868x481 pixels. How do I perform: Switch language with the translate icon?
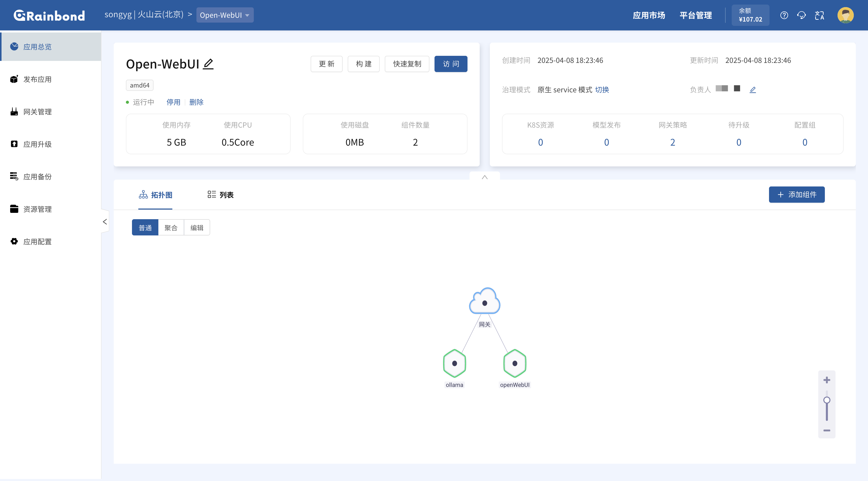coord(819,15)
